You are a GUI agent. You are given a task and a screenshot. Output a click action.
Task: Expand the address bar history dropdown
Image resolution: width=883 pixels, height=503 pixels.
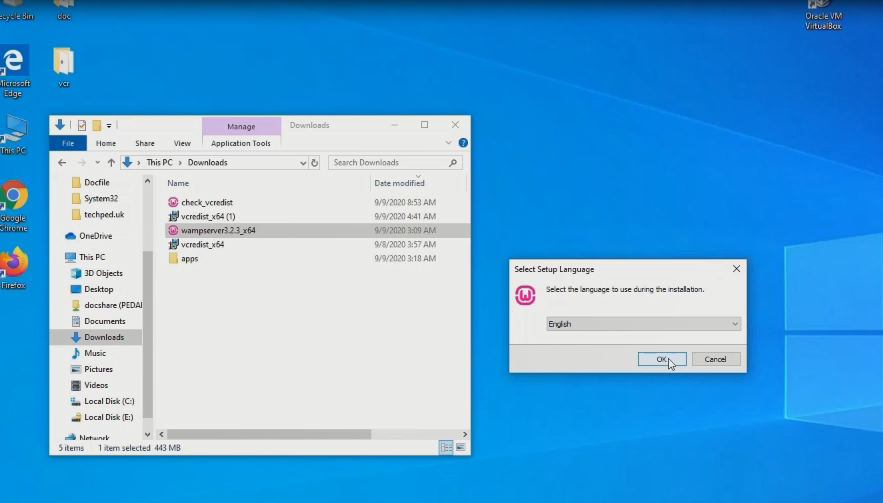[x=303, y=162]
